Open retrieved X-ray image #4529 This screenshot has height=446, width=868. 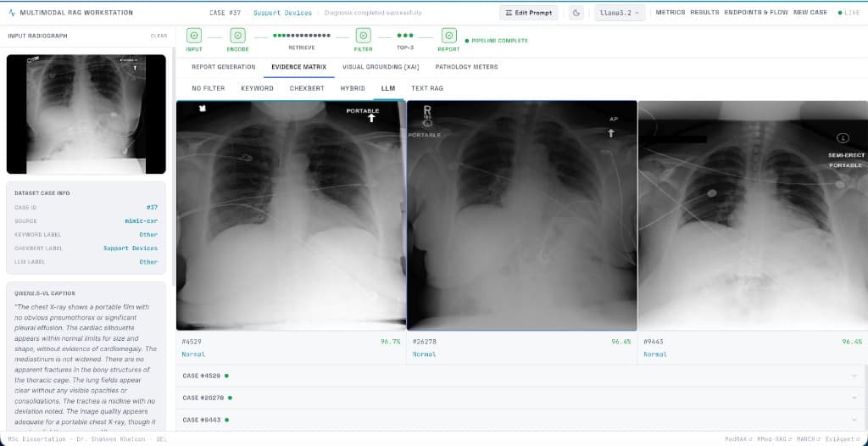[x=292, y=215]
